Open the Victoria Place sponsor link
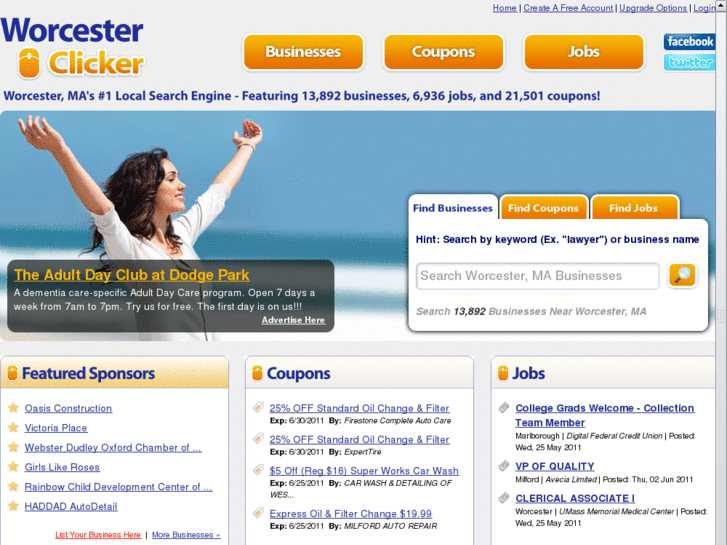The width and height of the screenshot is (727, 545). pos(56,428)
